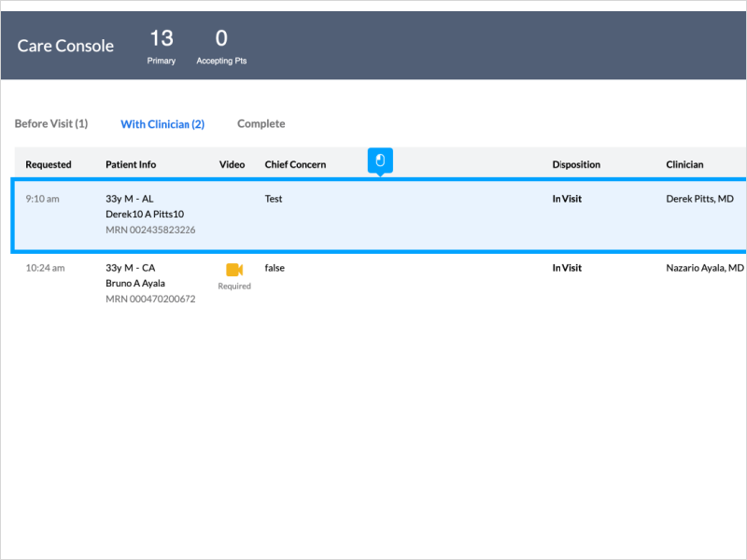Select the With Clinician tab
The width and height of the screenshot is (747, 560).
point(162,124)
